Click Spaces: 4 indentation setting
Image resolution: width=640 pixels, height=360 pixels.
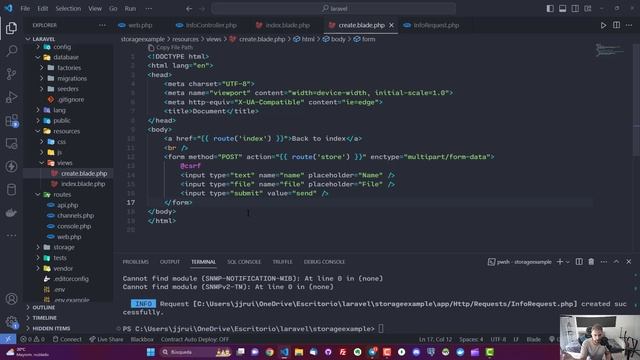coord(471,339)
